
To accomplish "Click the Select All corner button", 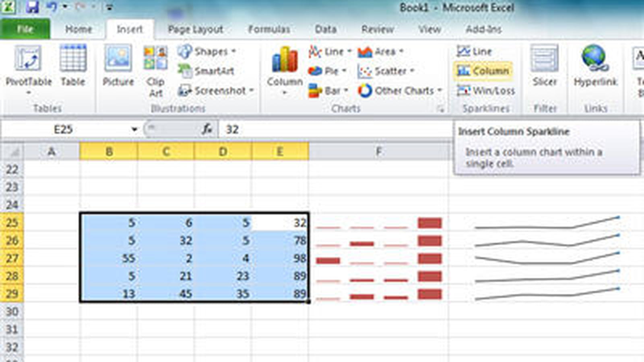I will [12, 152].
